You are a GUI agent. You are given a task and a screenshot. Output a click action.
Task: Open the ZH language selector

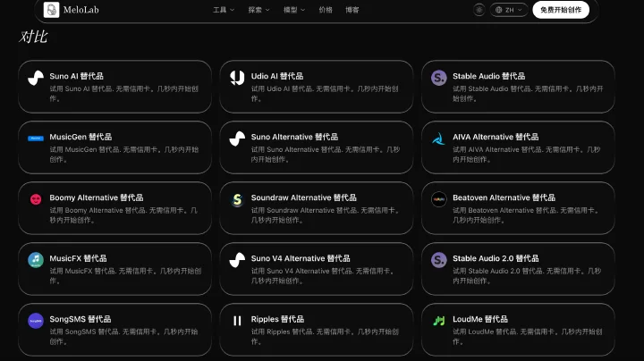click(x=509, y=10)
